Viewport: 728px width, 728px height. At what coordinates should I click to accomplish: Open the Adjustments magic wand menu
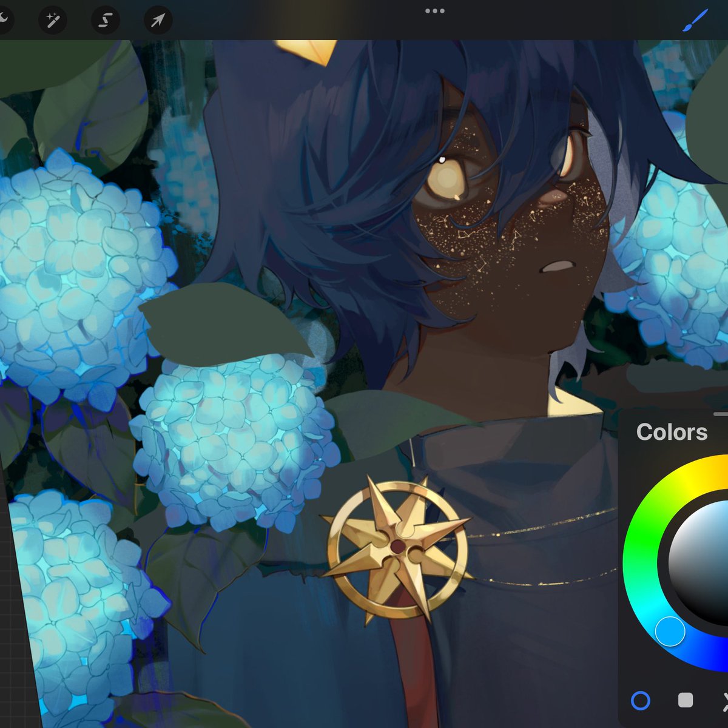pos(53,21)
